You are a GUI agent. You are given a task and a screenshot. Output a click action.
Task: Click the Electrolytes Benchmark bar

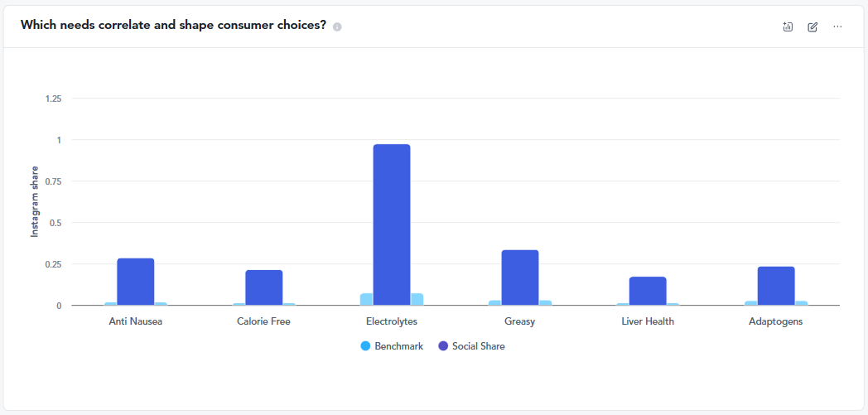[x=366, y=299]
